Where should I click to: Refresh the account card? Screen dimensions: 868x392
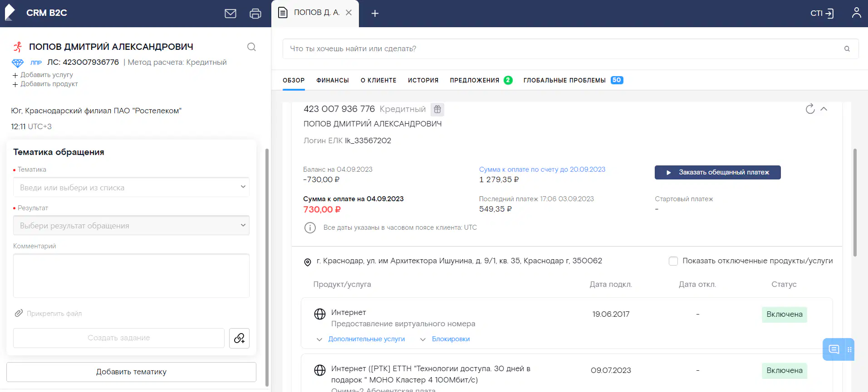pyautogui.click(x=810, y=109)
